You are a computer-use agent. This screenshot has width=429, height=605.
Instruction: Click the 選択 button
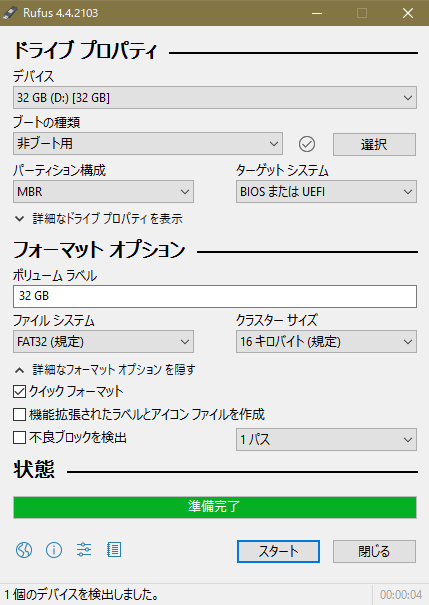[374, 145]
